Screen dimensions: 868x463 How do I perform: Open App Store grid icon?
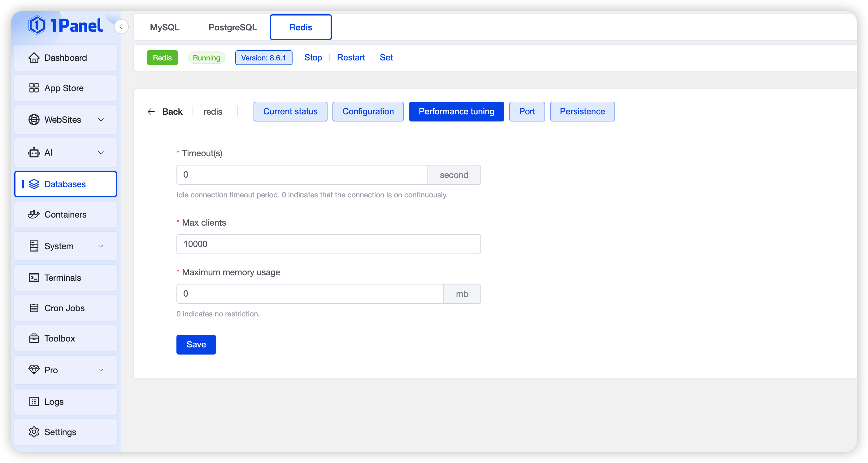(34, 88)
